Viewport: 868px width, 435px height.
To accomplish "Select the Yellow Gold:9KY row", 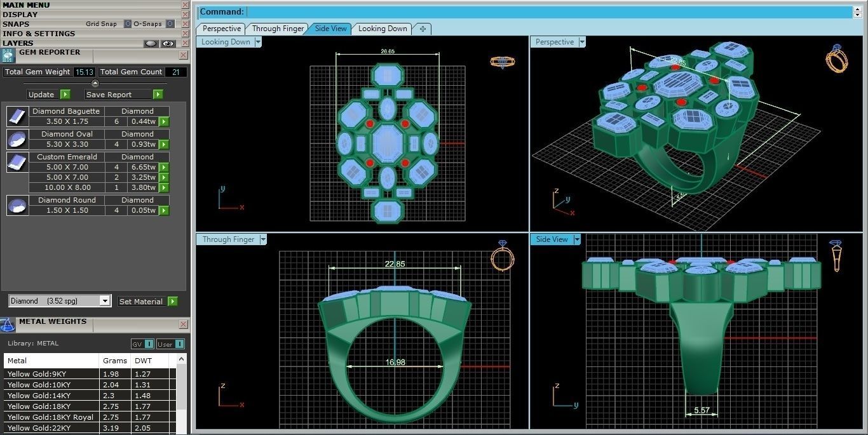I will pos(90,374).
